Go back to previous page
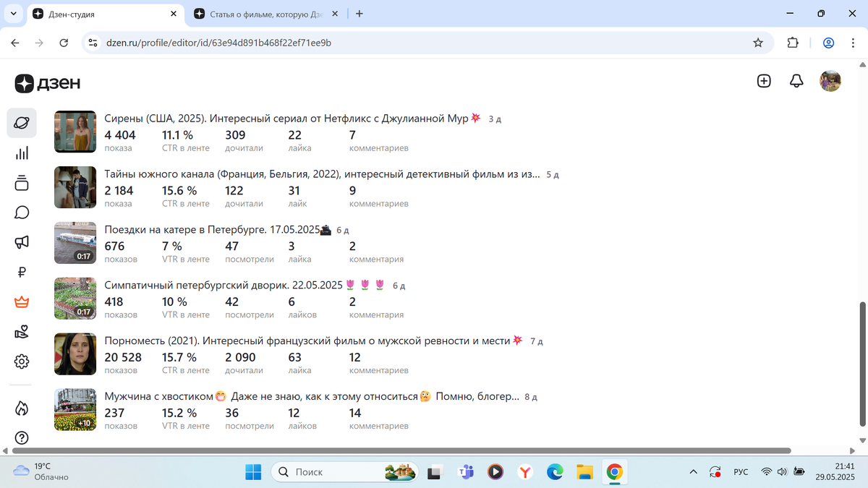This screenshot has width=868, height=488. [15, 43]
